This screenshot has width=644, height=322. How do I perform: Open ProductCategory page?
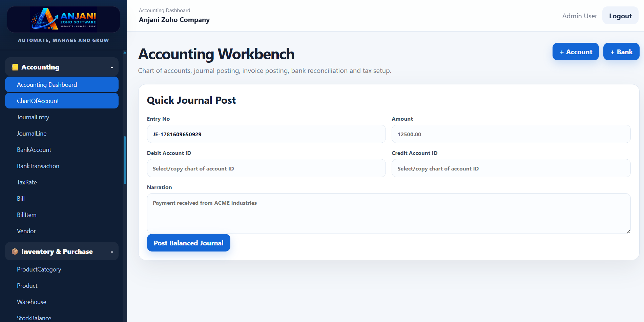click(62, 269)
